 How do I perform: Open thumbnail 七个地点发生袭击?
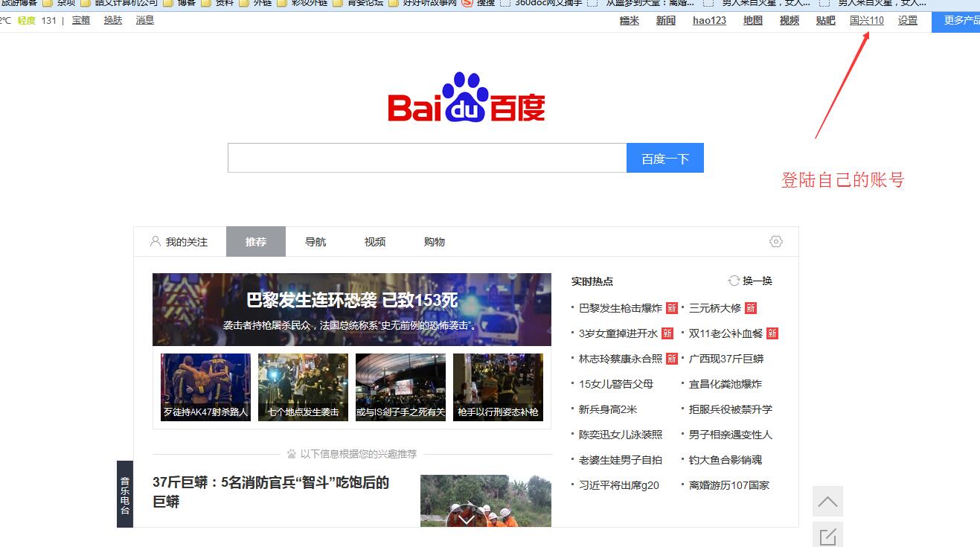(x=303, y=387)
